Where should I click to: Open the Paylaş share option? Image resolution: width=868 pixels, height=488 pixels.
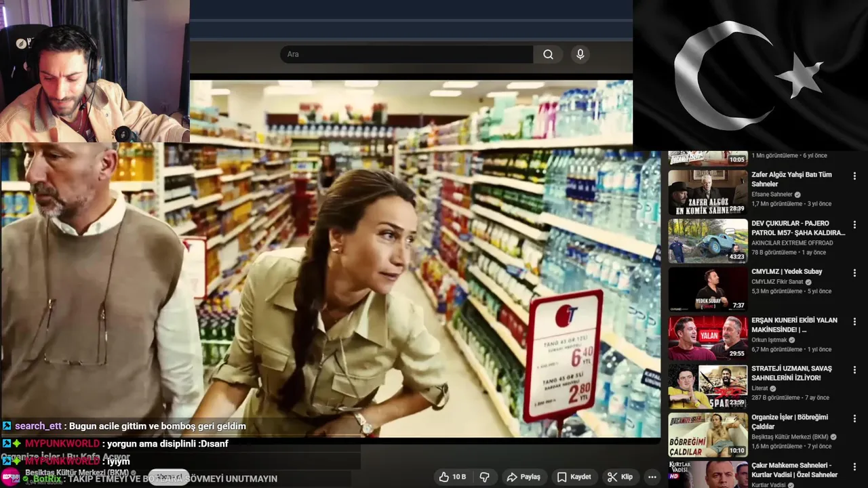(524, 477)
